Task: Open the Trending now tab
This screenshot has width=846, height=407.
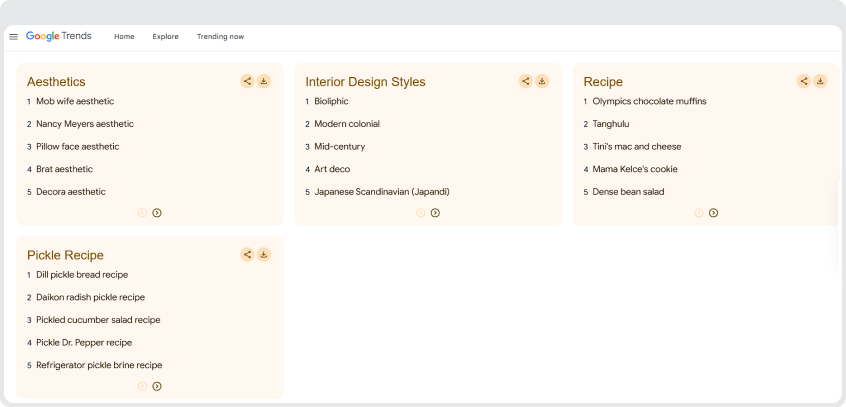Action: click(x=220, y=37)
